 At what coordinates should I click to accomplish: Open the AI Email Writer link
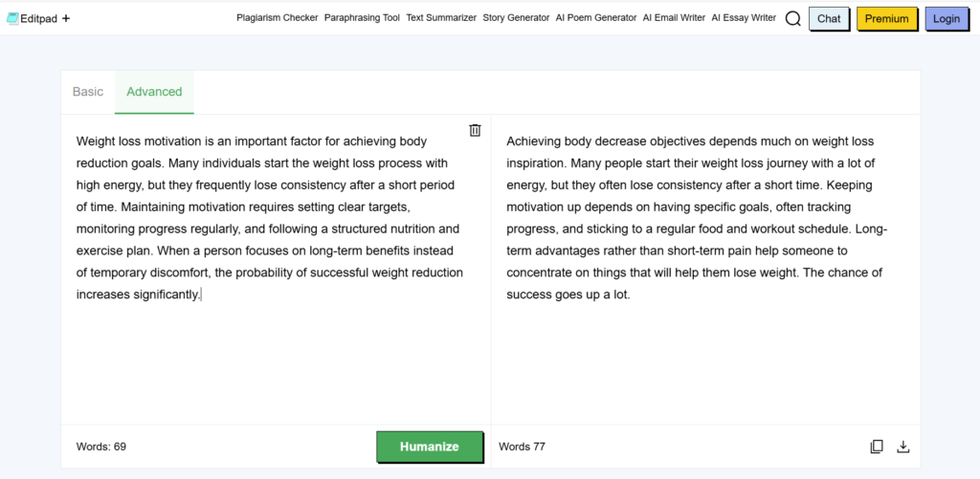(x=674, y=18)
